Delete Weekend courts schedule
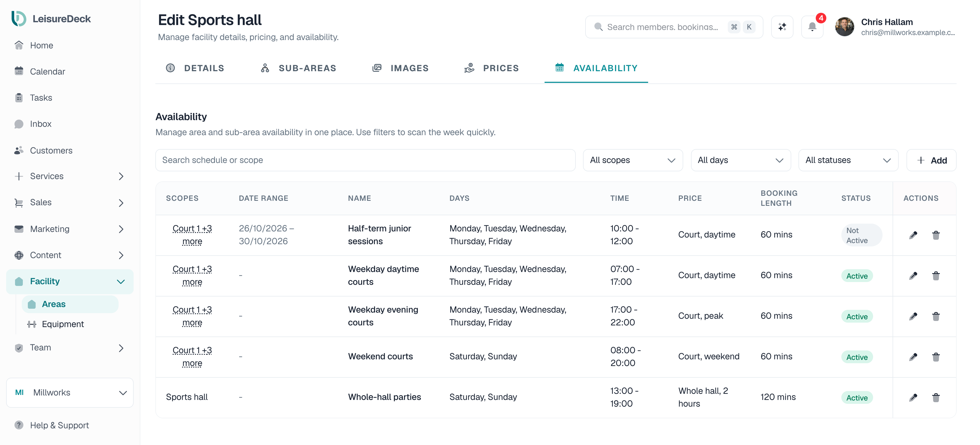 point(936,357)
